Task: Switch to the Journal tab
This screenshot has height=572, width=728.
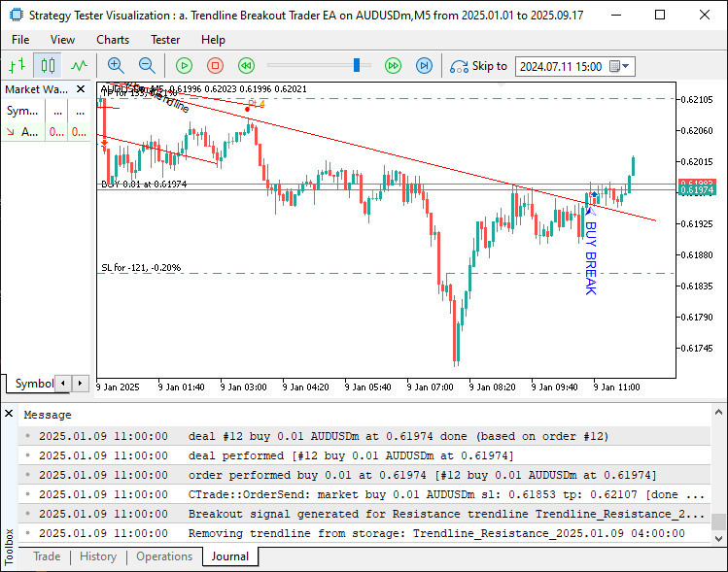Action: tap(230, 556)
